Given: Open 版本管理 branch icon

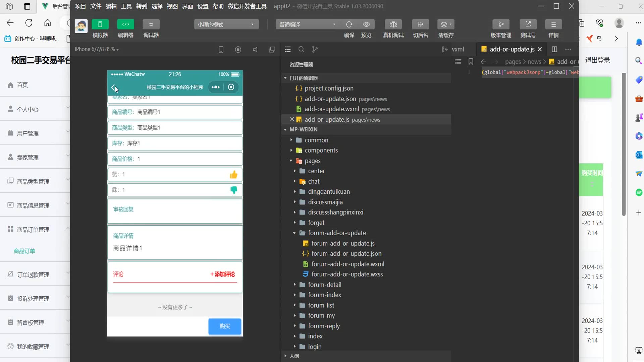Looking at the screenshot, I should pos(501,24).
